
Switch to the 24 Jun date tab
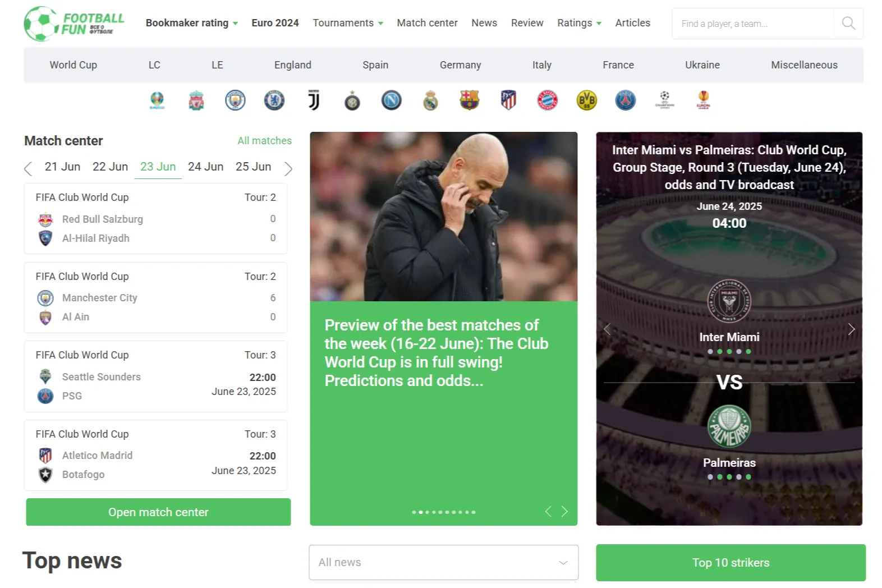point(205,167)
